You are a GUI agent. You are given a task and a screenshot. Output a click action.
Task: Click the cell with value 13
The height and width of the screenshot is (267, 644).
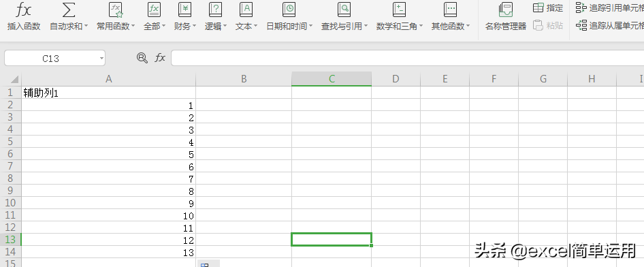coord(108,252)
